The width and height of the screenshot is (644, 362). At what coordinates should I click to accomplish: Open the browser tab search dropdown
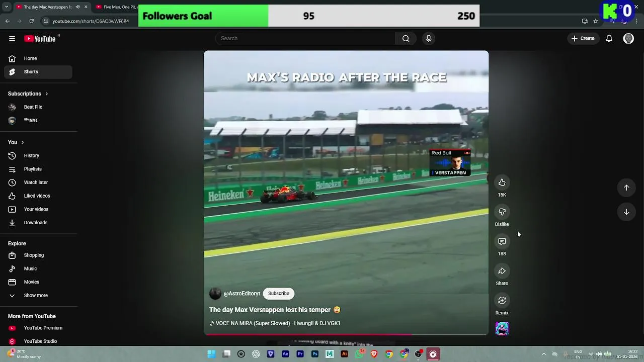[7, 7]
